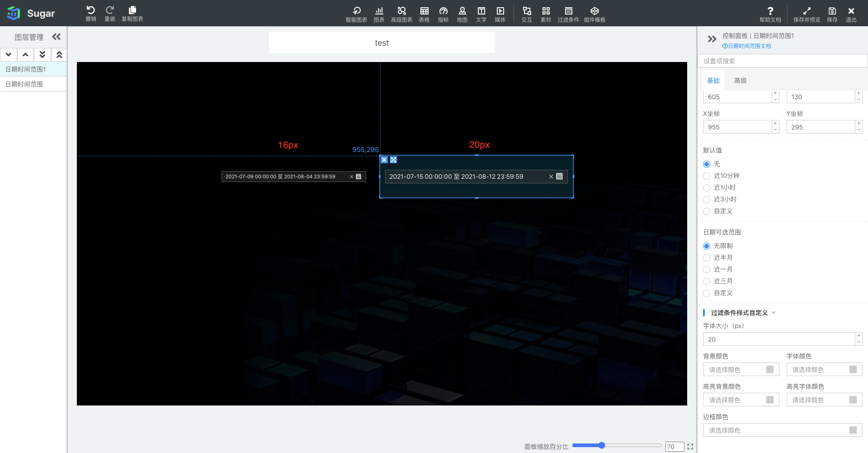Open the help document (帮助文档) icon
This screenshot has width=868, height=453.
tap(770, 11)
